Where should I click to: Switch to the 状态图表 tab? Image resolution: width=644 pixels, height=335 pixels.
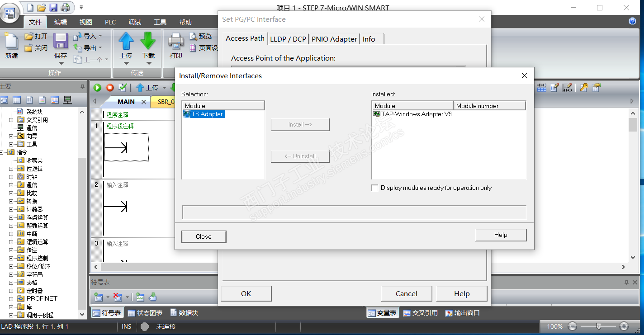click(x=145, y=313)
